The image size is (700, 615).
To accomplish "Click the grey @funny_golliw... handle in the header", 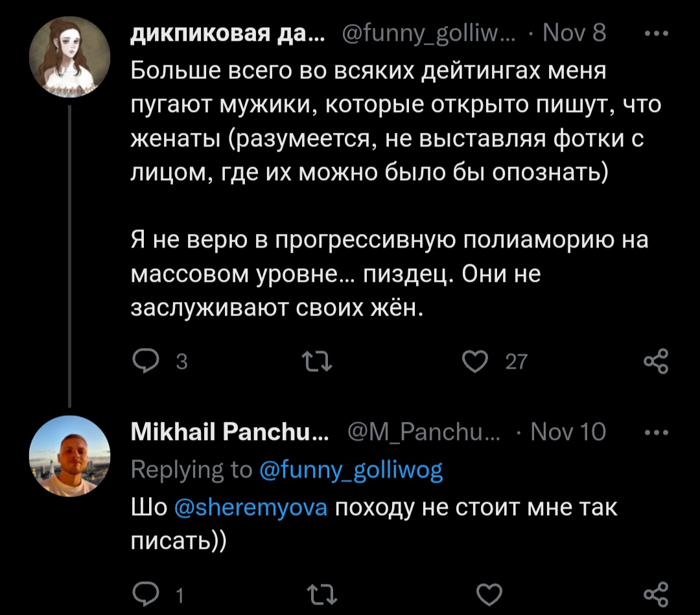I will pos(421,32).
